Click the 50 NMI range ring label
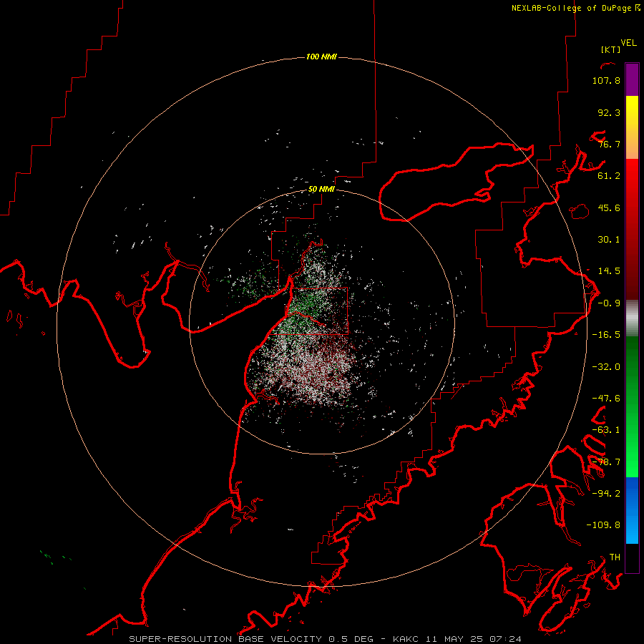 click(321, 189)
